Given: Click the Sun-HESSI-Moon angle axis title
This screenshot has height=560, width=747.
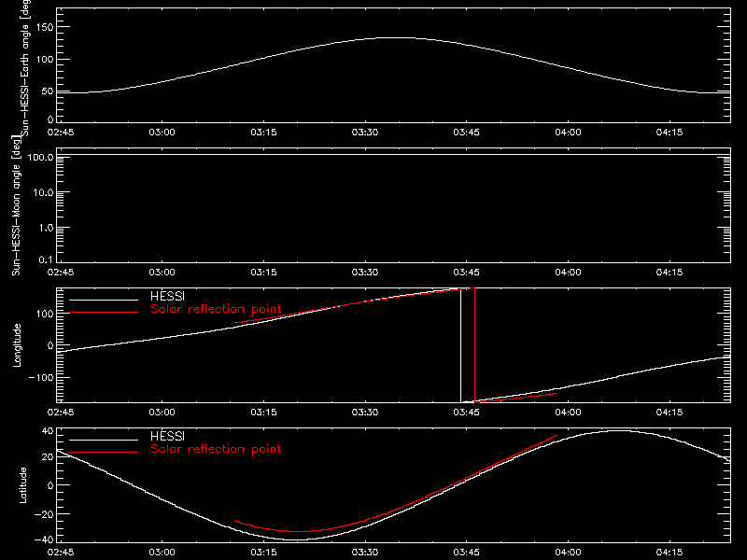Looking at the screenshot, I should [x=16, y=205].
